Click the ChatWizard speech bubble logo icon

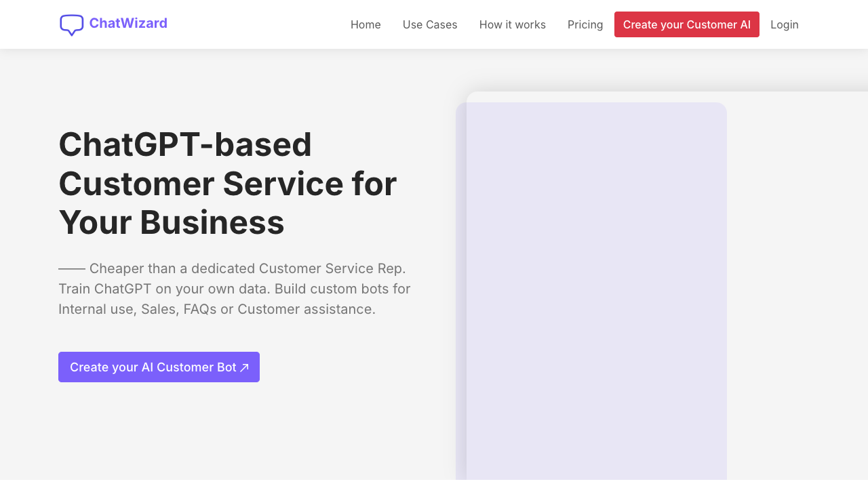click(x=71, y=24)
